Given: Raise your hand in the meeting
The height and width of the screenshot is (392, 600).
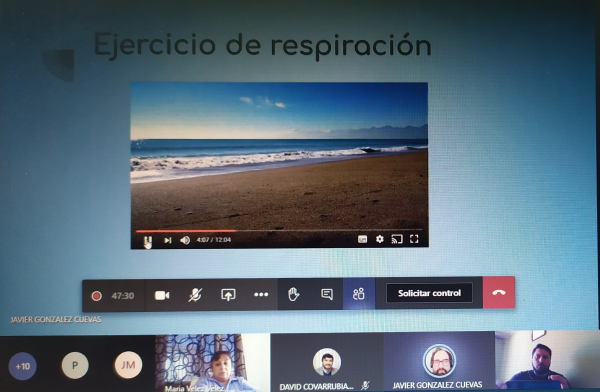Looking at the screenshot, I should pos(293,294).
